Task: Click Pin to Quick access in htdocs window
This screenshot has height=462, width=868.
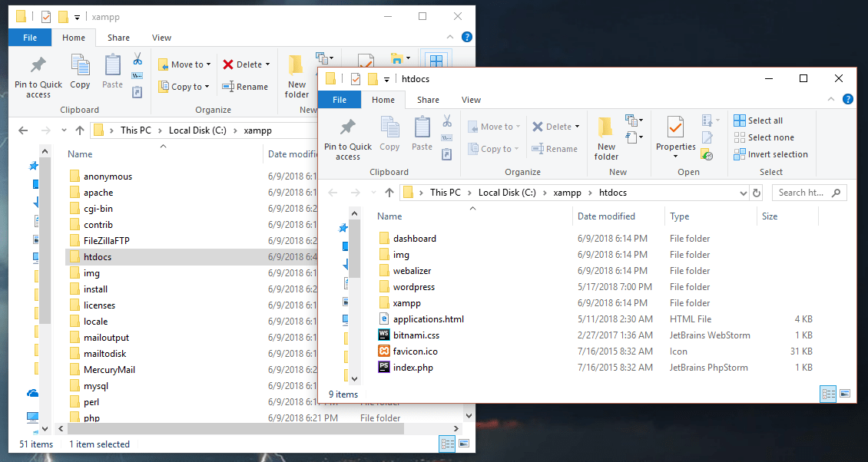Action: 348,140
